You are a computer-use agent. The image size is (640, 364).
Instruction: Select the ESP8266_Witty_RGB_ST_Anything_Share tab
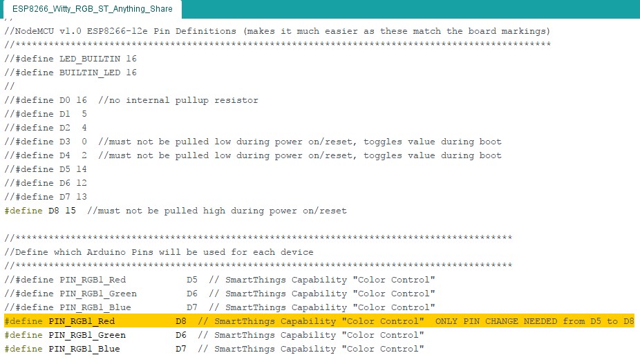(x=92, y=9)
